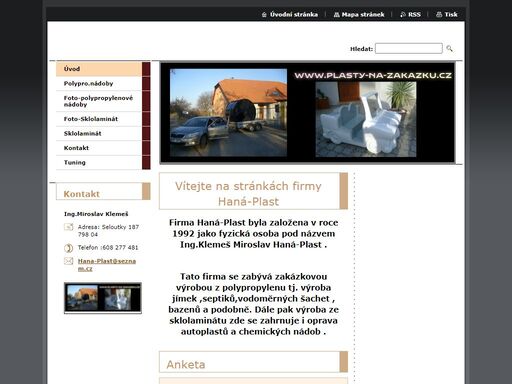This screenshot has width=512, height=384.
Task: Click the address icon beside Adresa
Action: pos(68,227)
